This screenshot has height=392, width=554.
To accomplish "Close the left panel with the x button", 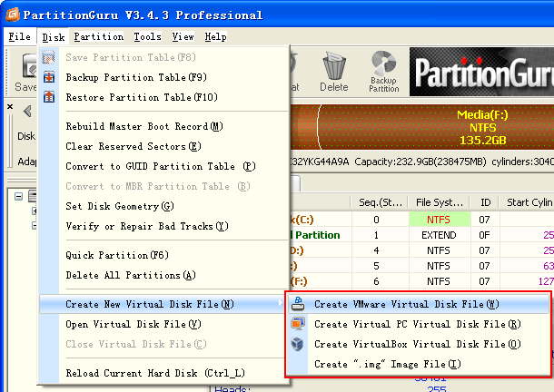I will (x=10, y=106).
